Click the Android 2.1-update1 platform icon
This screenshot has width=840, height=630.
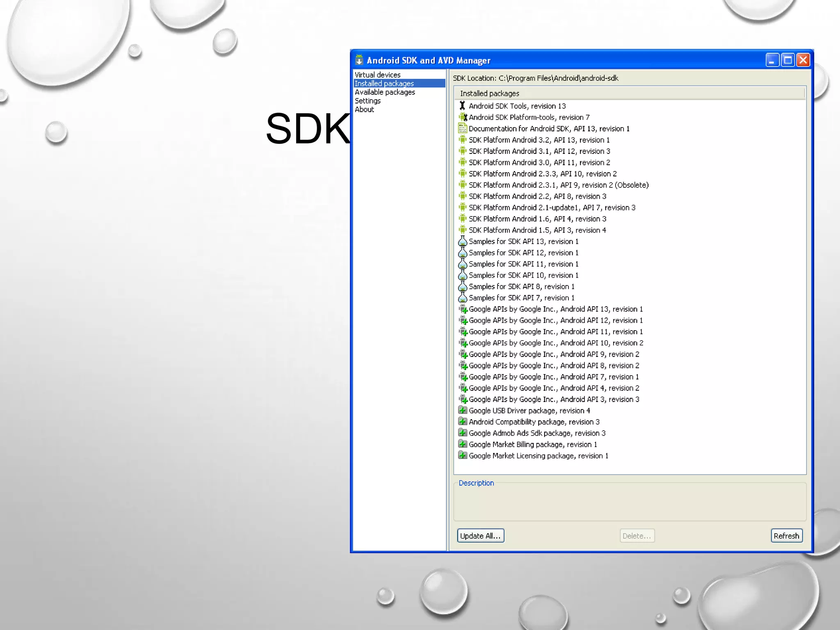point(463,208)
